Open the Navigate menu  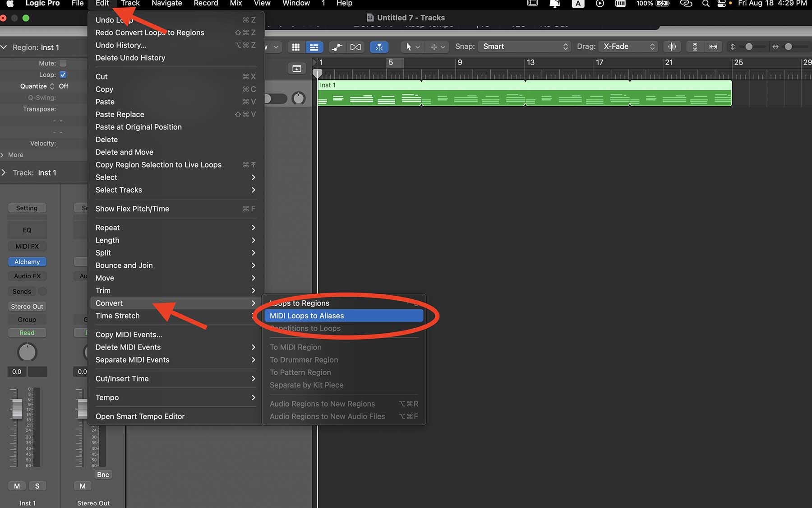point(166,4)
